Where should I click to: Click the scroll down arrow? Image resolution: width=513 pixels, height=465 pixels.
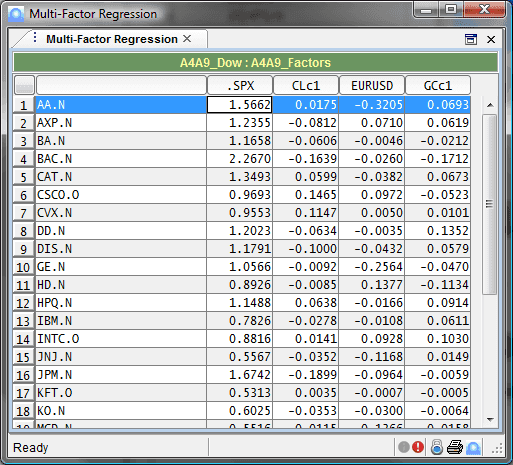coord(490,419)
